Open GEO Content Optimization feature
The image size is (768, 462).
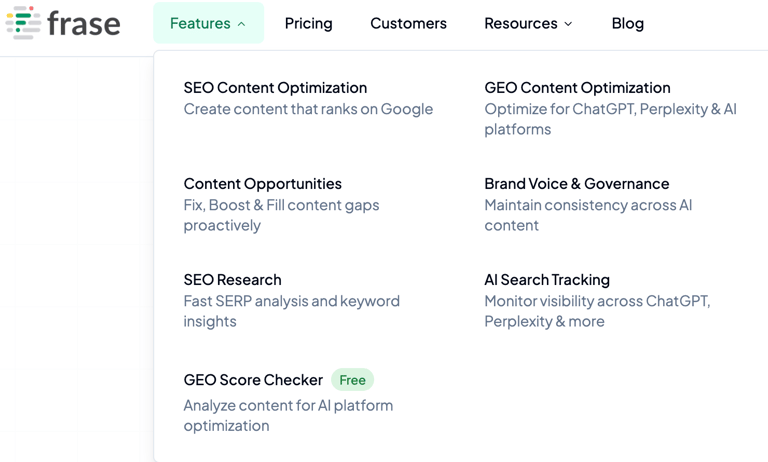[x=577, y=88]
